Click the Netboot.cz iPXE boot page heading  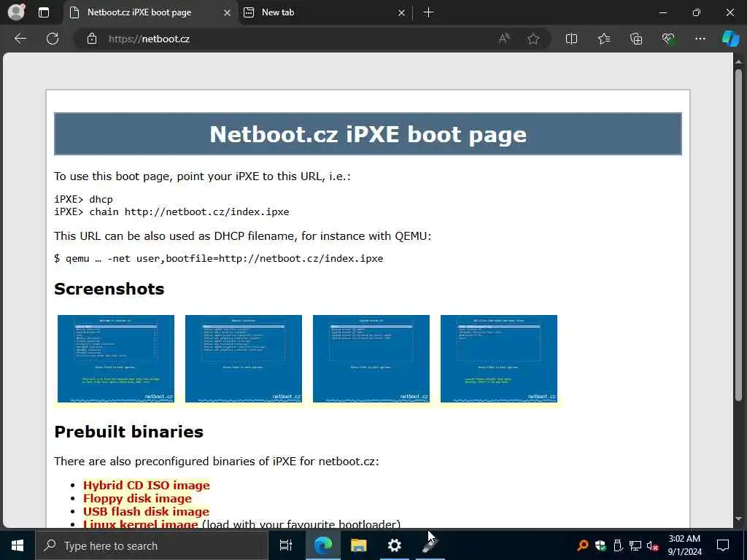[368, 134]
